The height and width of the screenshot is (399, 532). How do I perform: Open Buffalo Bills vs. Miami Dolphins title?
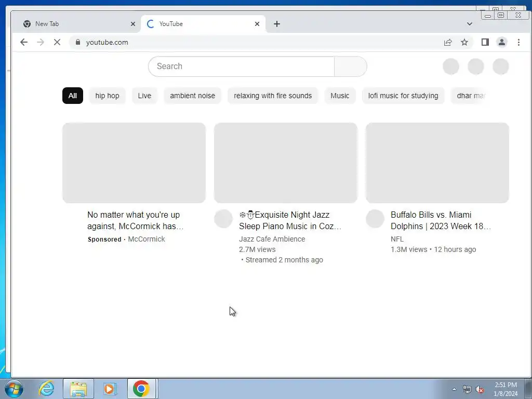coord(441,220)
